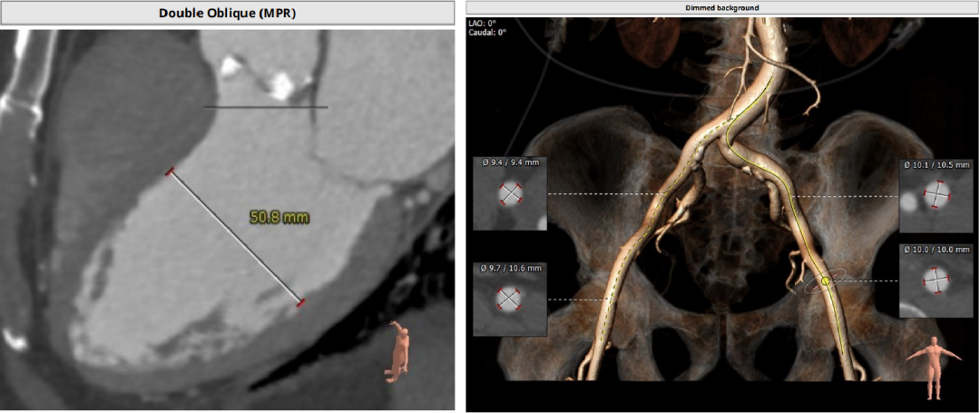Viewport: 980px width, 413px height.
Task: Select the yellow marker on the iliac centerline
Action: 826,282
